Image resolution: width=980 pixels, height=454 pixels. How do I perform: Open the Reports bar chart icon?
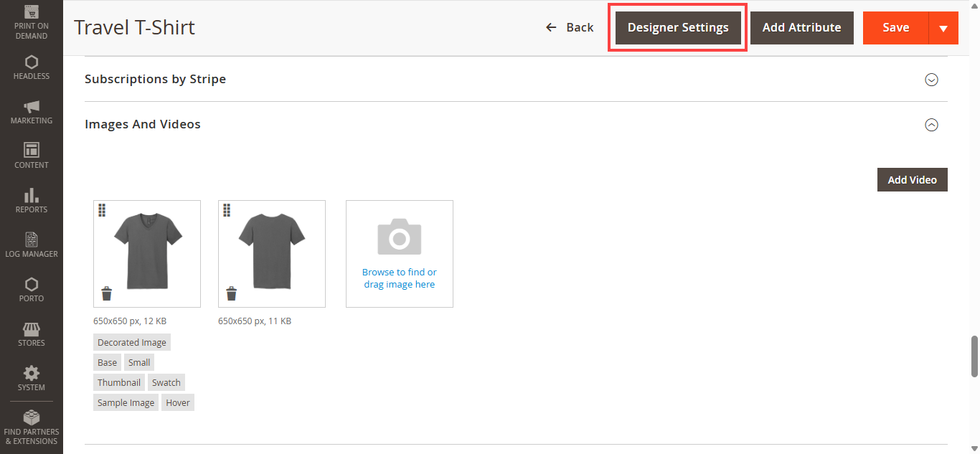coord(32,195)
